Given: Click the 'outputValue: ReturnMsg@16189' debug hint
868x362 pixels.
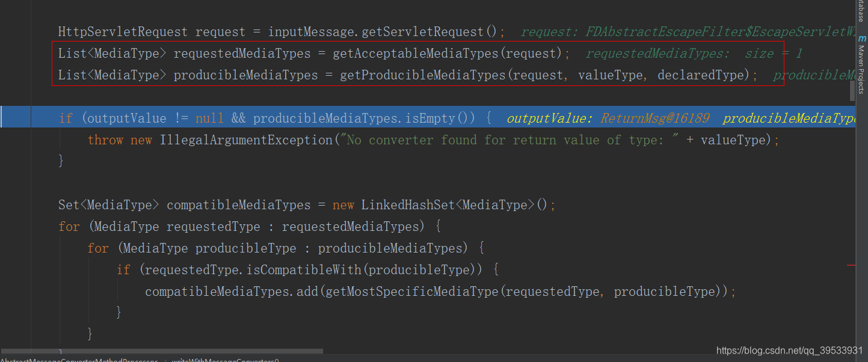Looking at the screenshot, I should (x=608, y=118).
